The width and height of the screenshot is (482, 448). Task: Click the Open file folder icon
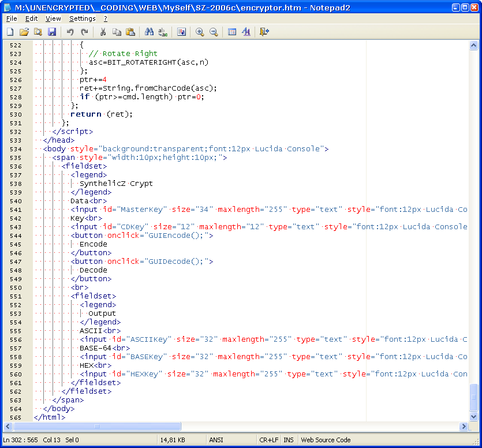pos(24,32)
